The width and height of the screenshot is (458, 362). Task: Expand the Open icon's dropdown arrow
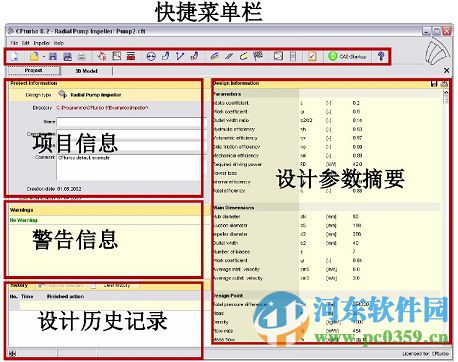[x=43, y=57]
